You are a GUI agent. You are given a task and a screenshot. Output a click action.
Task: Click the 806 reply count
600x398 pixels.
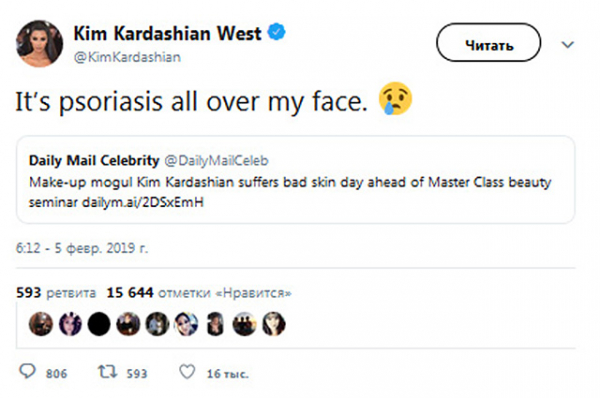[x=56, y=374]
